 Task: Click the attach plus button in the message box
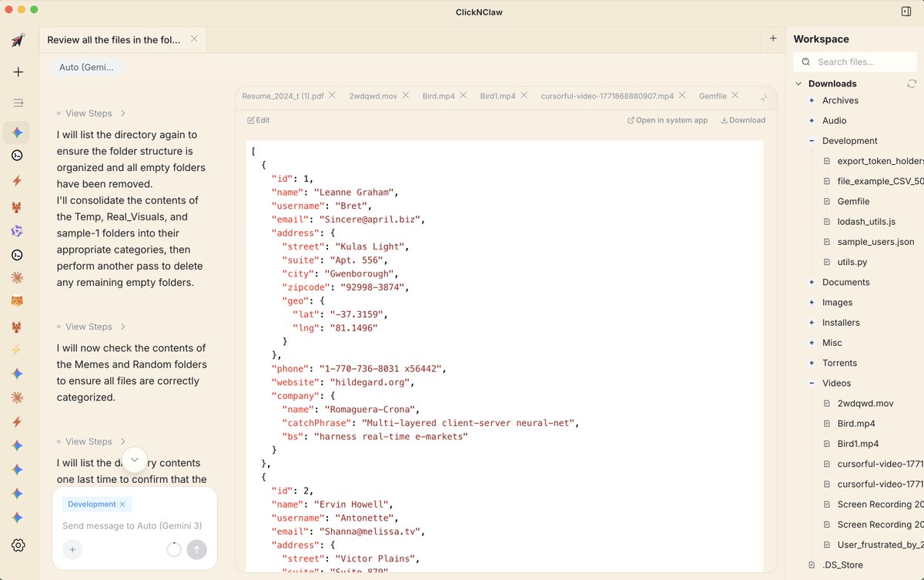pyautogui.click(x=72, y=549)
